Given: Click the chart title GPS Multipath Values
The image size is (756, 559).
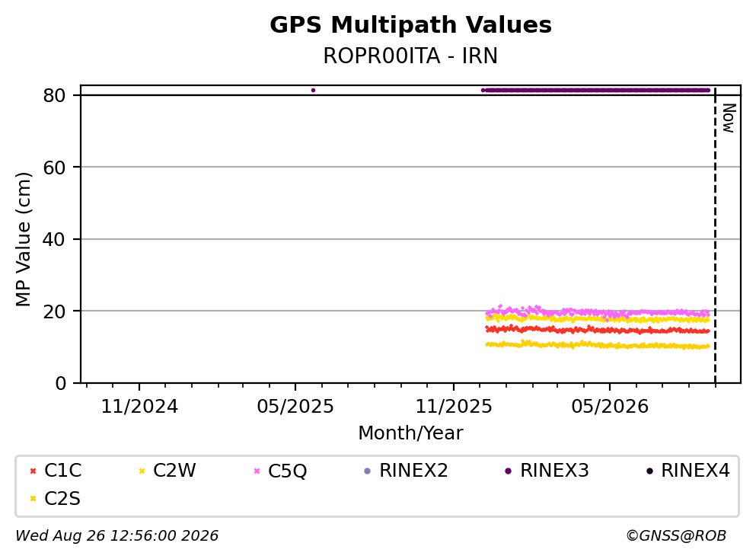Looking at the screenshot, I should tap(410, 25).
